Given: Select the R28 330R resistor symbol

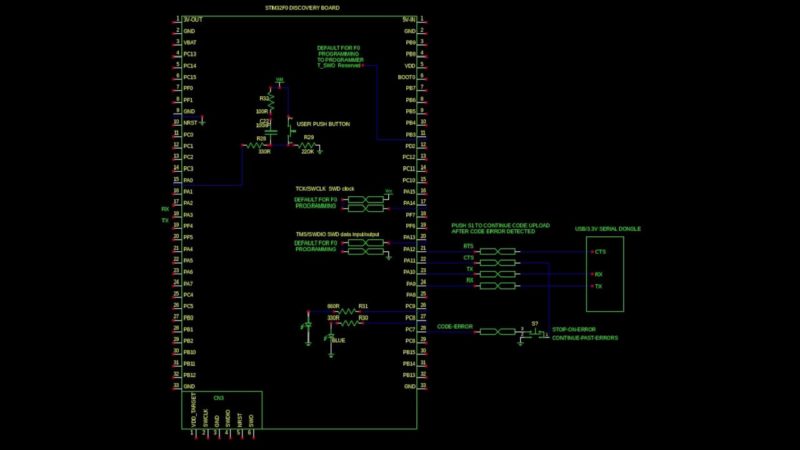Looking at the screenshot, I should coord(256,145).
